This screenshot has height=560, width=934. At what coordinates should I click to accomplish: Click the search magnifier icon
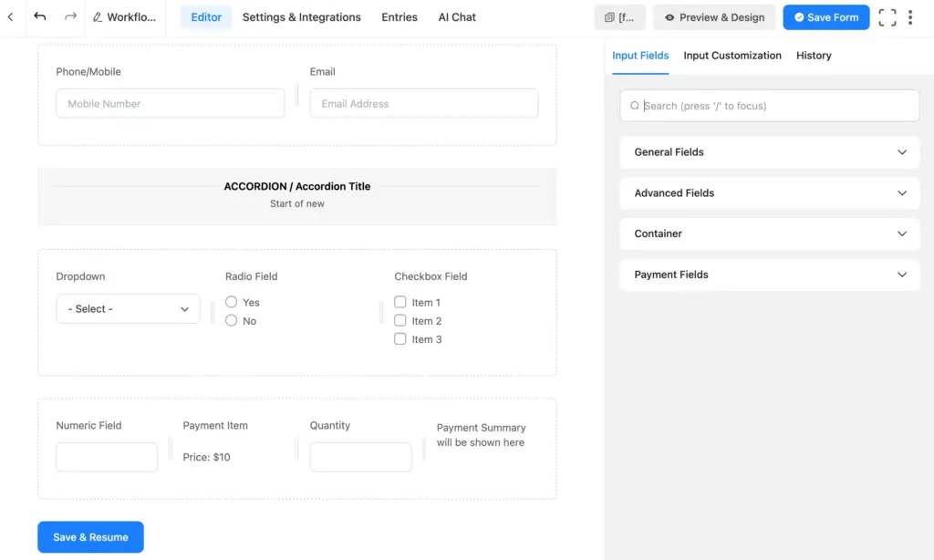point(635,106)
